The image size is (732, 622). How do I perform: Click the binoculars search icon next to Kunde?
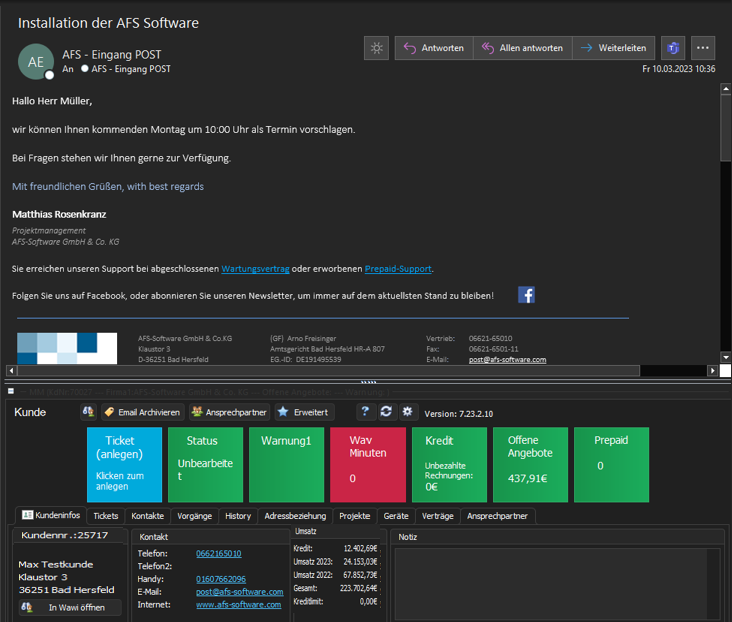(x=88, y=412)
